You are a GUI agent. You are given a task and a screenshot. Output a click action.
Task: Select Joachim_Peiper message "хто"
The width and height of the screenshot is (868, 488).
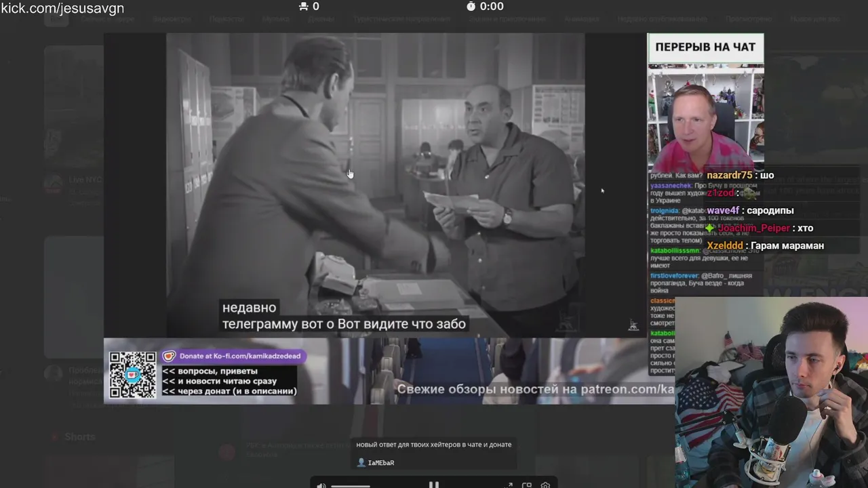click(x=805, y=228)
